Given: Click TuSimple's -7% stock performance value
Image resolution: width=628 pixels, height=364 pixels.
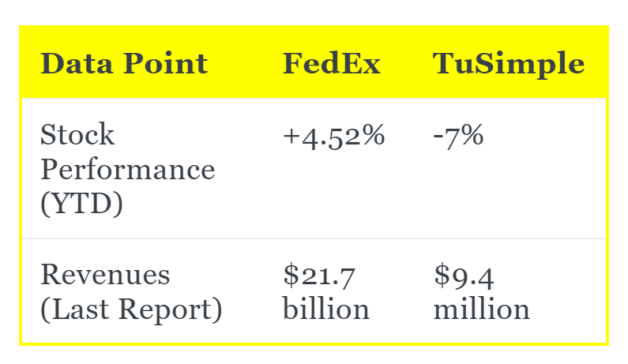Looking at the screenshot, I should click(x=458, y=136).
